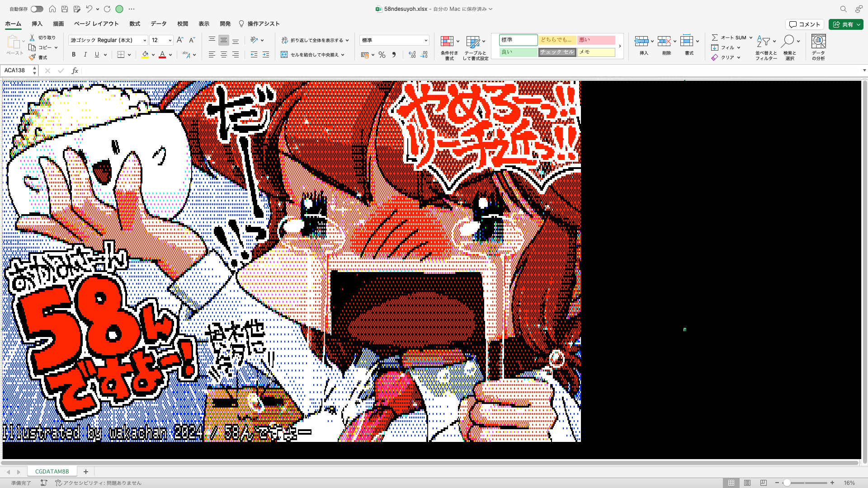Decrease font size with small A
The width and height of the screenshot is (868, 488).
click(x=192, y=40)
